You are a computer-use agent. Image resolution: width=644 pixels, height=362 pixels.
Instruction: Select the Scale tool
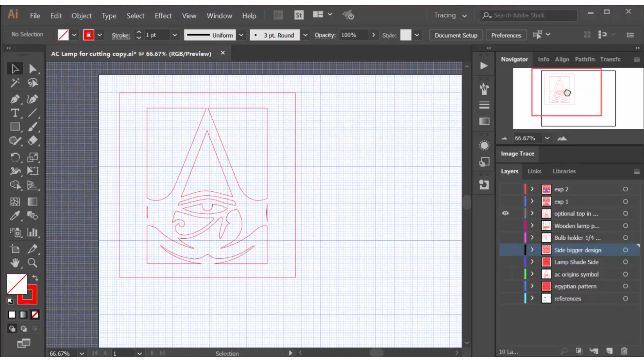pos(33,157)
